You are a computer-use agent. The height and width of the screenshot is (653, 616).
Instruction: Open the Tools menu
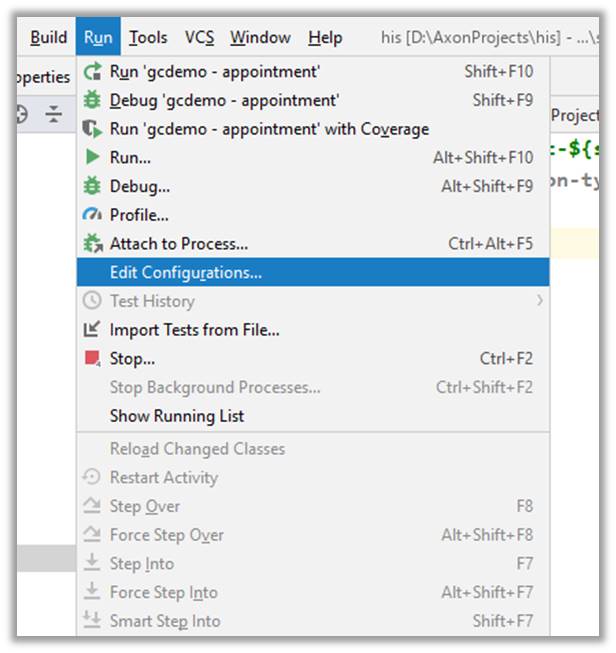(148, 38)
